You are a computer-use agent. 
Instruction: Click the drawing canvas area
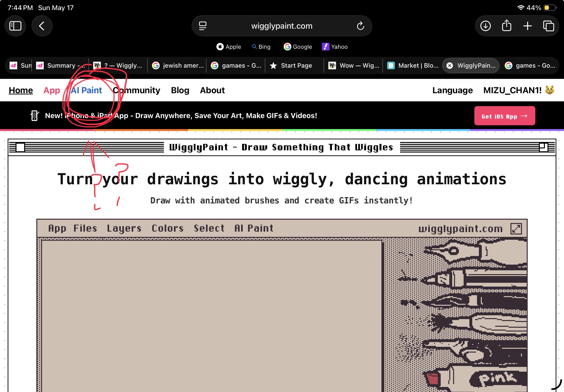coord(211,316)
